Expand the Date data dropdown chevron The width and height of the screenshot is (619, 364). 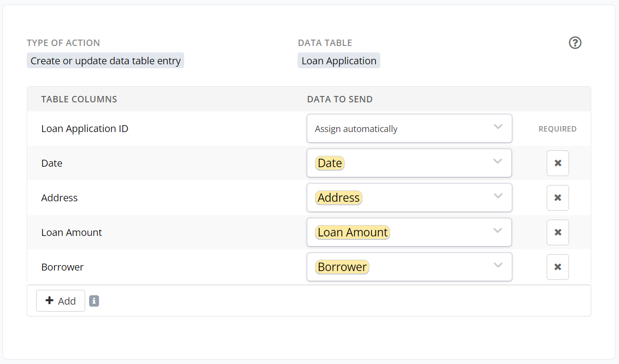click(498, 162)
